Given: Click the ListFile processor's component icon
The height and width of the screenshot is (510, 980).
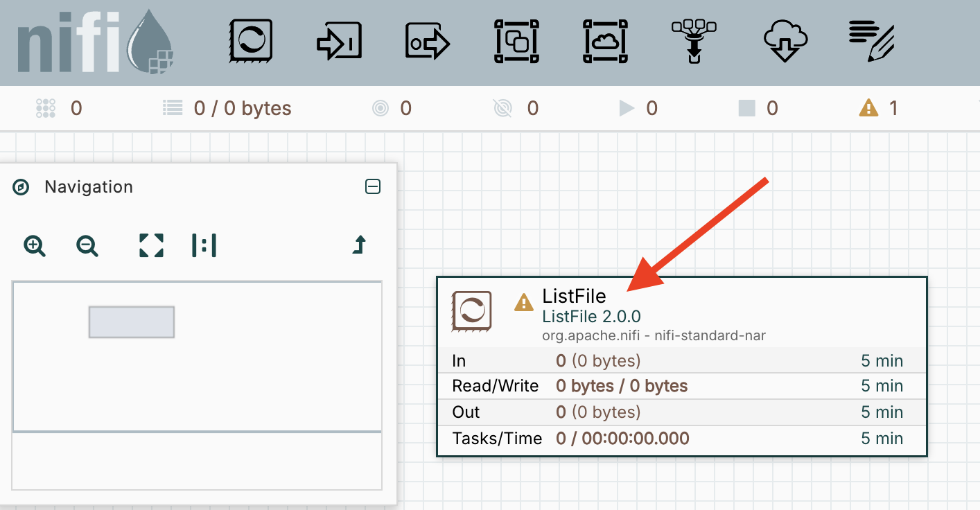Looking at the screenshot, I should point(472,310).
